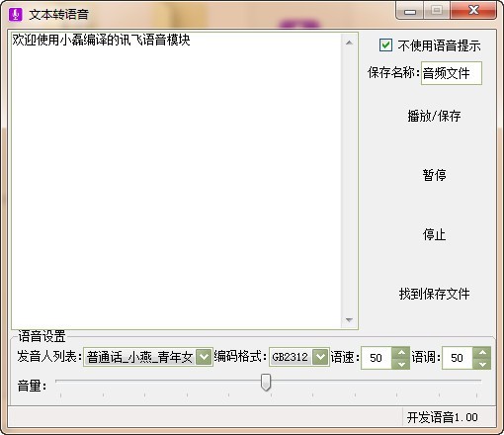This screenshot has width=504, height=435.
Task: Click the purple microphone app icon
Action: click(15, 14)
